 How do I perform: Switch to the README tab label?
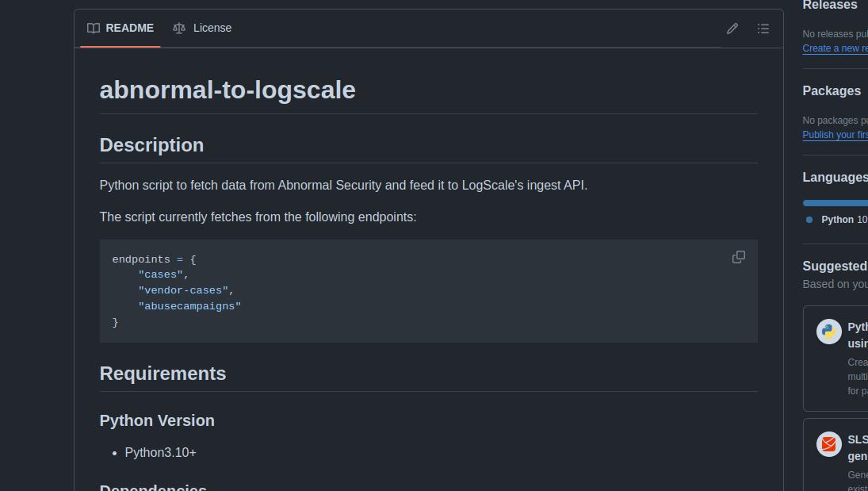[129, 28]
